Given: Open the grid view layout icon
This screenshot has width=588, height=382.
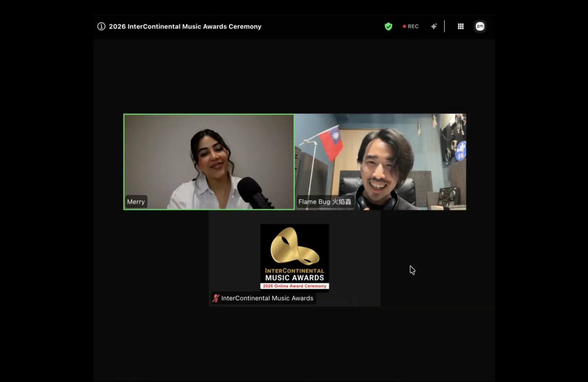Looking at the screenshot, I should point(461,26).
